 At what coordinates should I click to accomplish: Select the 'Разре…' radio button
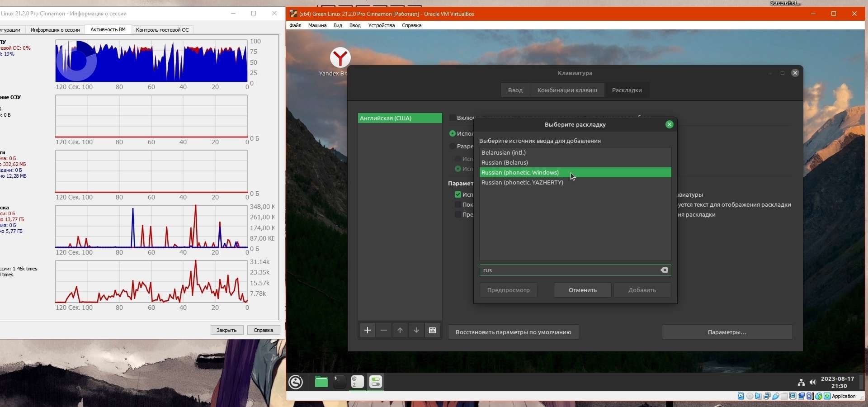pyautogui.click(x=452, y=146)
